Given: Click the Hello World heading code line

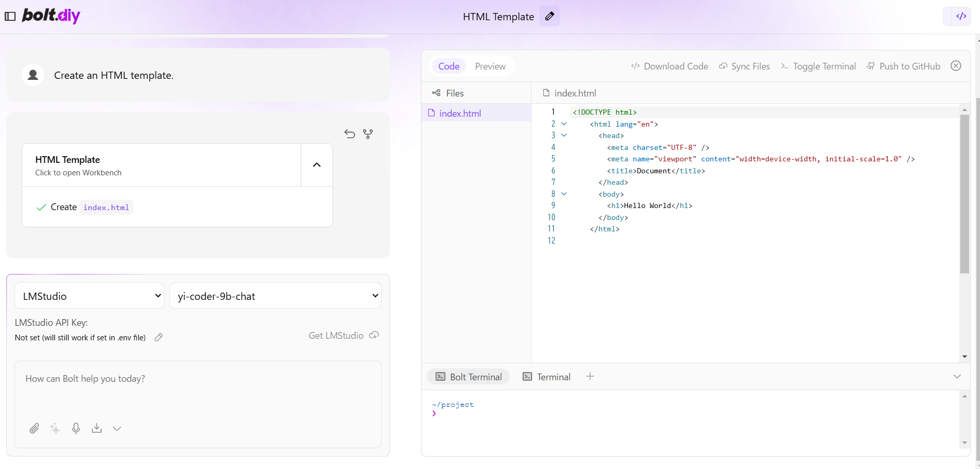Looking at the screenshot, I should pyautogui.click(x=650, y=206).
